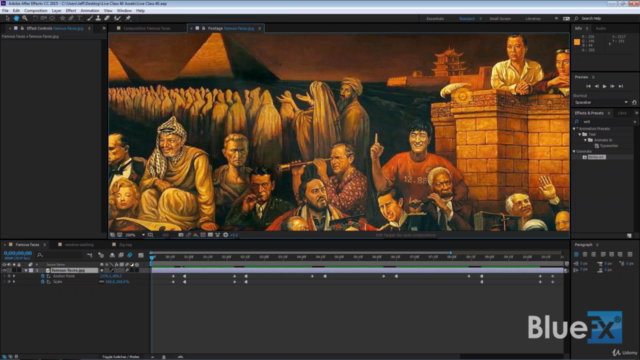Viewport: 640px width, 360px height.
Task: Toggle the Scale stopwatch
Action: [x=42, y=282]
